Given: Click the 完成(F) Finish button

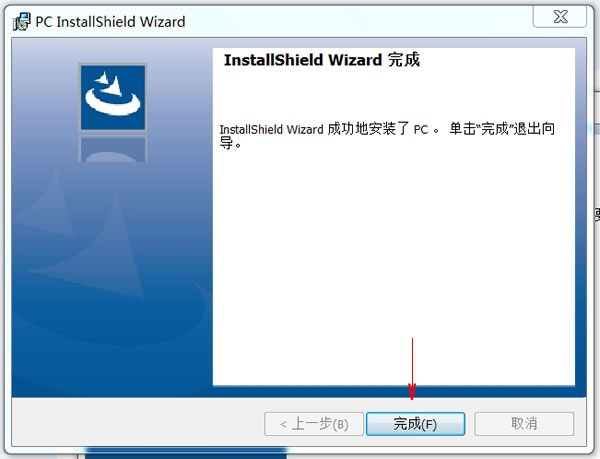Looking at the screenshot, I should [x=416, y=424].
